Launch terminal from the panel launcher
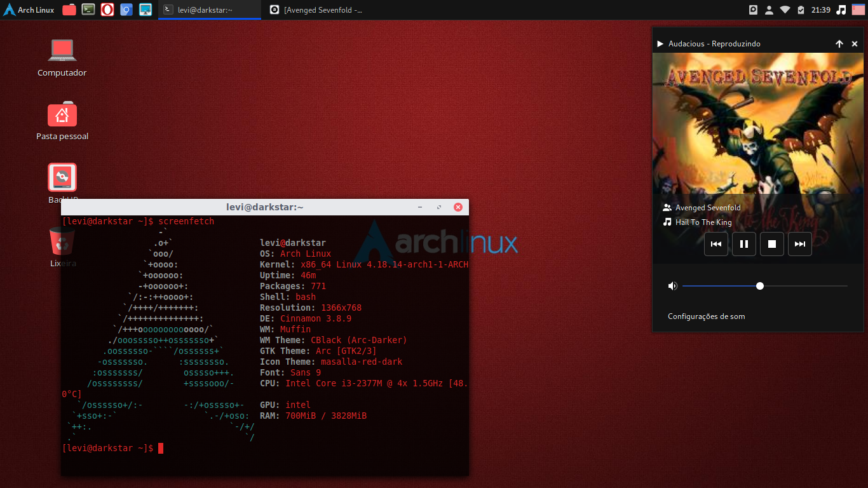The image size is (868, 488). tap(88, 10)
